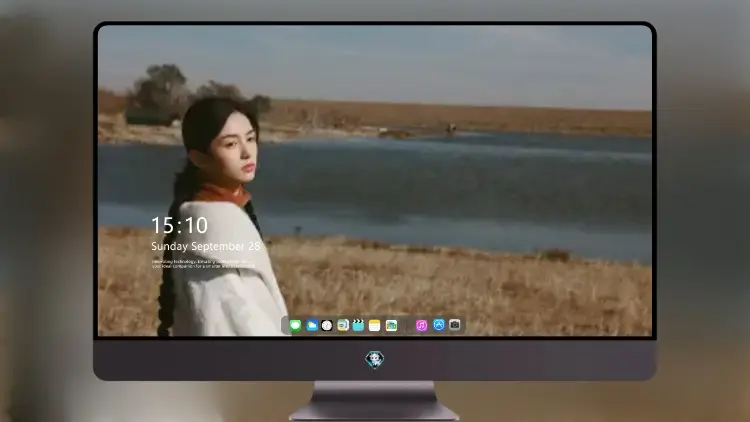This screenshot has width=750, height=422.
Task: Open the yellow-blue document app icon
Action: tap(343, 326)
